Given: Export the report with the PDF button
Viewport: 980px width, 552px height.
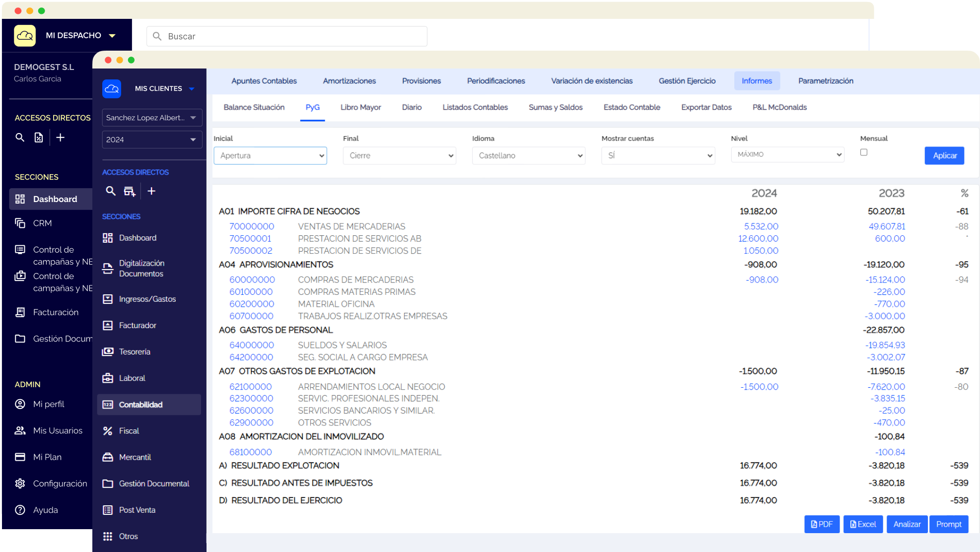Looking at the screenshot, I should click(822, 524).
